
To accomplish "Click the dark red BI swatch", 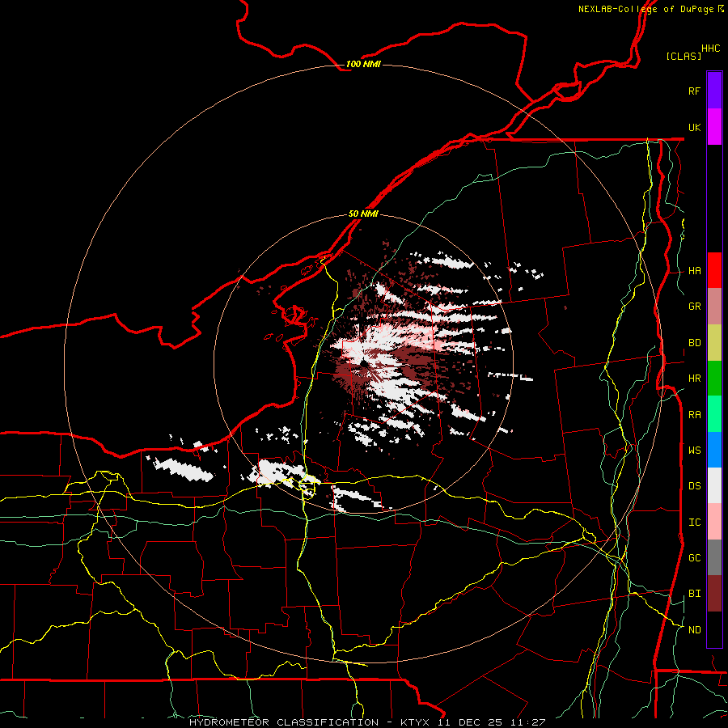I will (714, 594).
